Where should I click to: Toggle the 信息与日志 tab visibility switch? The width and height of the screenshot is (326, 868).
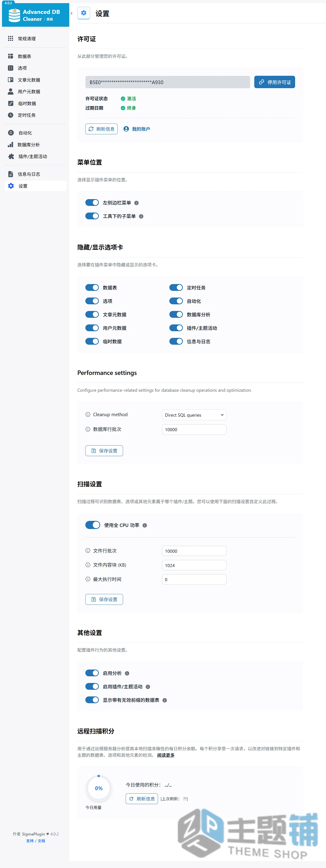[176, 341]
